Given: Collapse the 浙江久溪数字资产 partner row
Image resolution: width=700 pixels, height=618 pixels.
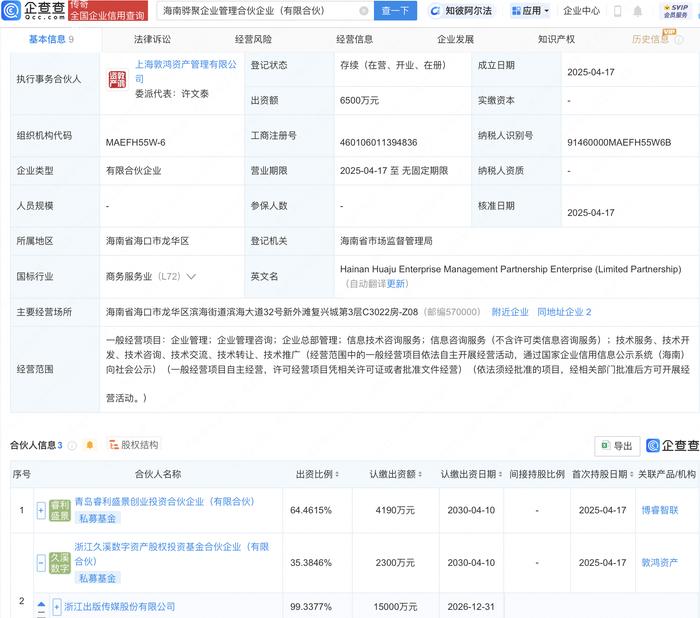Looking at the screenshot, I should point(41,563).
